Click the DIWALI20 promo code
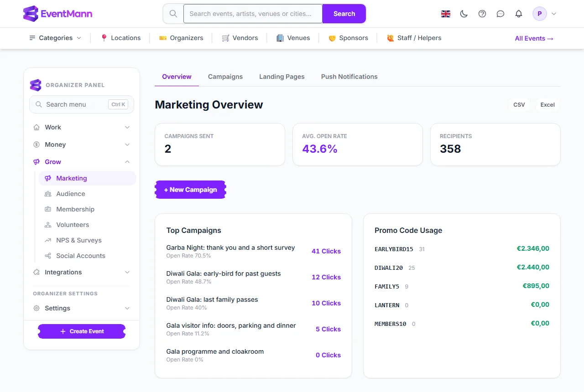 389,268
